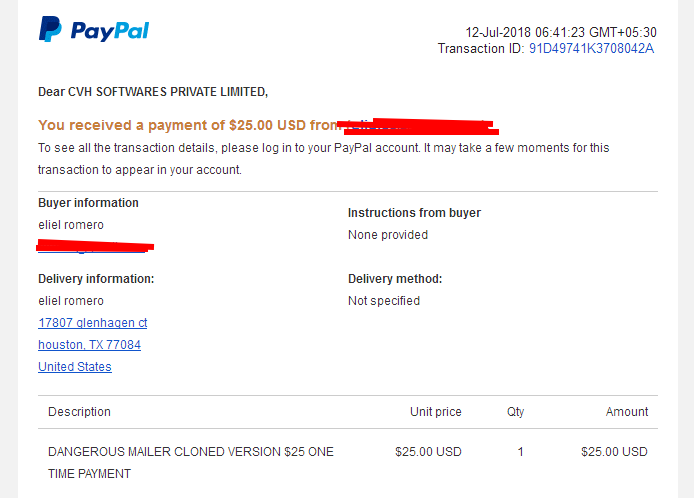
Task: Click the $25.00 USD value under Amount
Action: [x=614, y=452]
